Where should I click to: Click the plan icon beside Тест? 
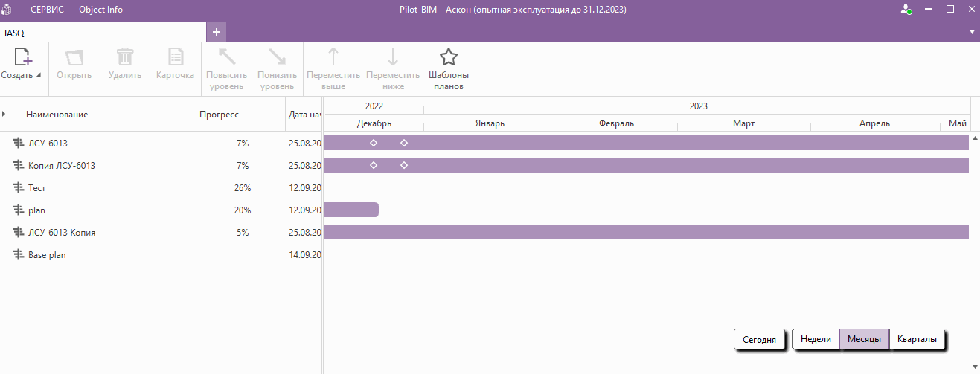(x=19, y=188)
